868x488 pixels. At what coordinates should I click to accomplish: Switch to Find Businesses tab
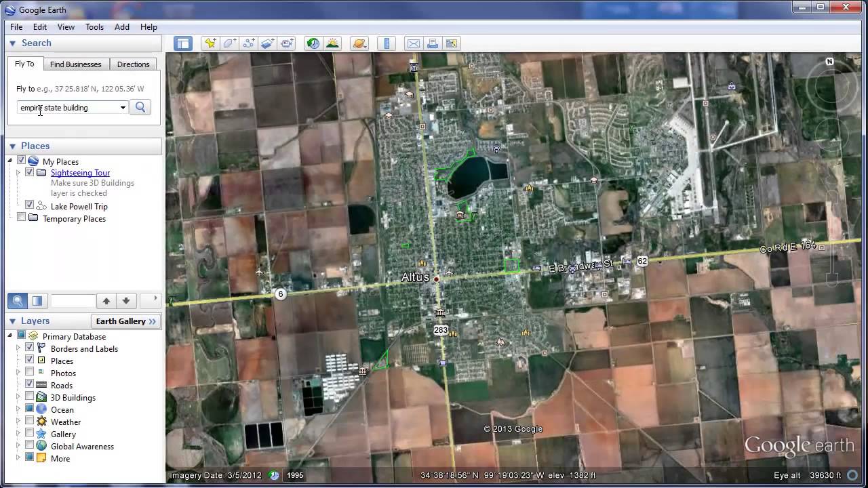pos(75,64)
